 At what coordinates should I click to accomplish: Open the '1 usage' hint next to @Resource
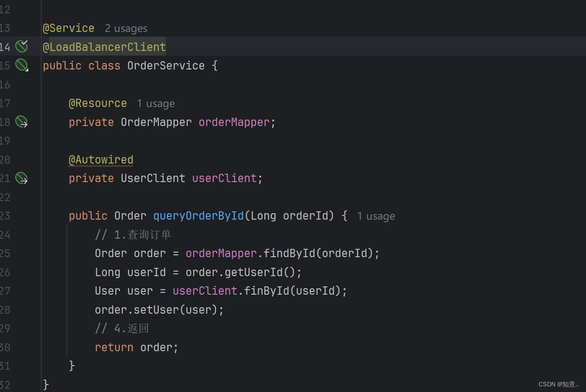click(x=156, y=103)
